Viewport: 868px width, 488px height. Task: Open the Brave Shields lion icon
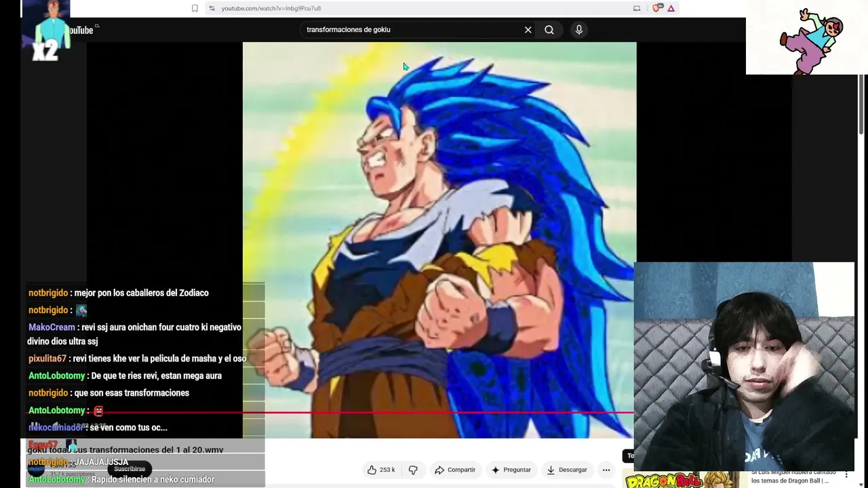(656, 8)
